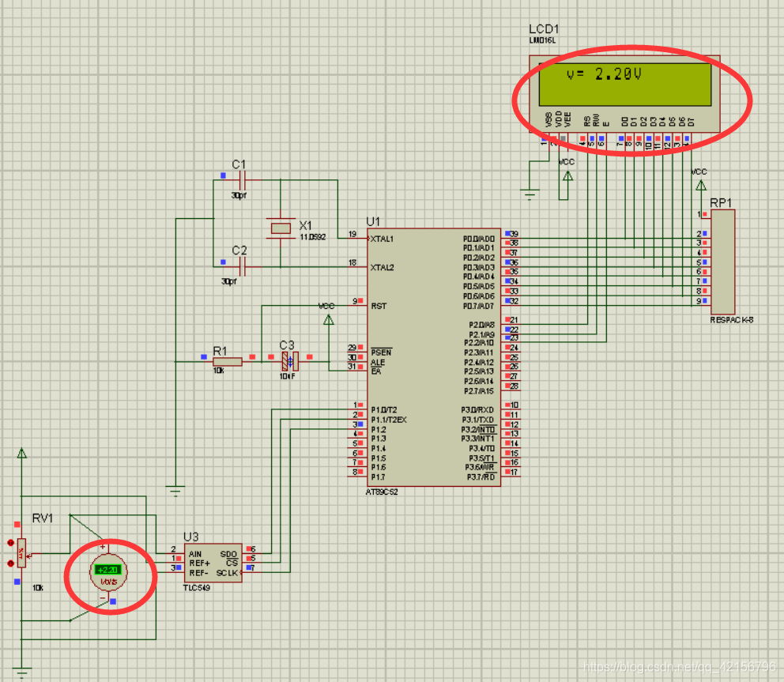Click the RV1 potentiometer increase arrow button
The width and height of the screenshot is (784, 682).
(x=10, y=543)
